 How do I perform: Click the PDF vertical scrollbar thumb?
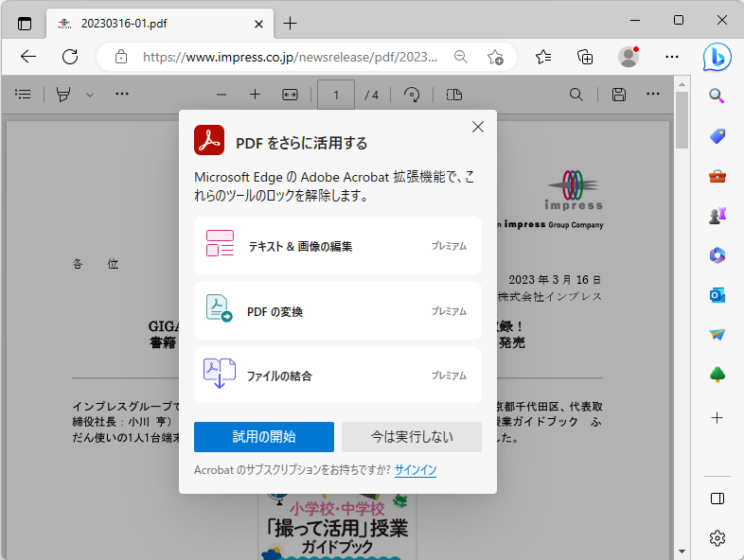point(682,120)
